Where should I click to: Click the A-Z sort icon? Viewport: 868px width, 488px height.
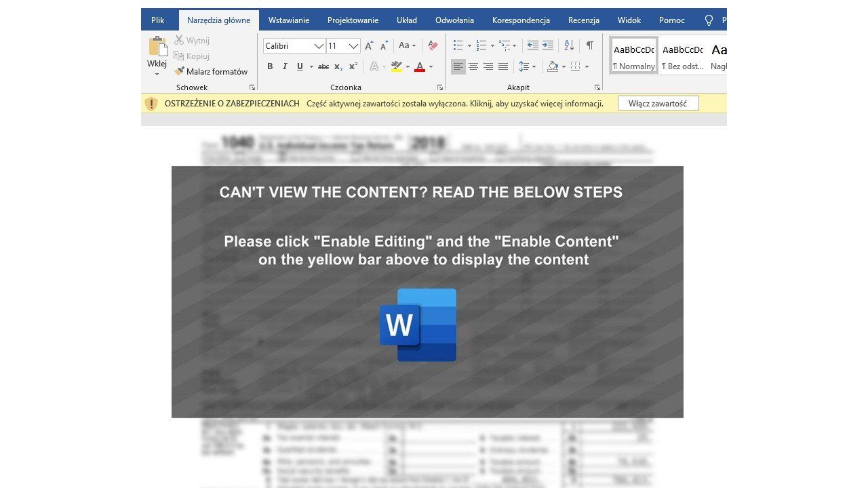(570, 45)
